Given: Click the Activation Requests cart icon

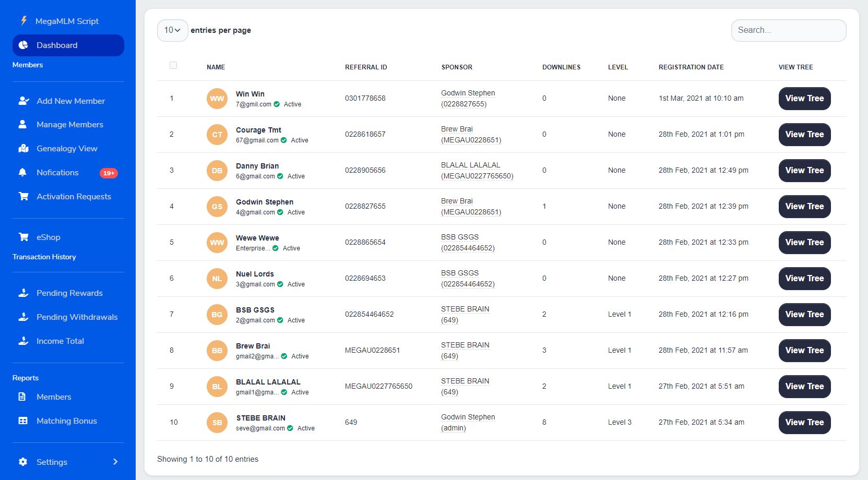Looking at the screenshot, I should (23, 197).
